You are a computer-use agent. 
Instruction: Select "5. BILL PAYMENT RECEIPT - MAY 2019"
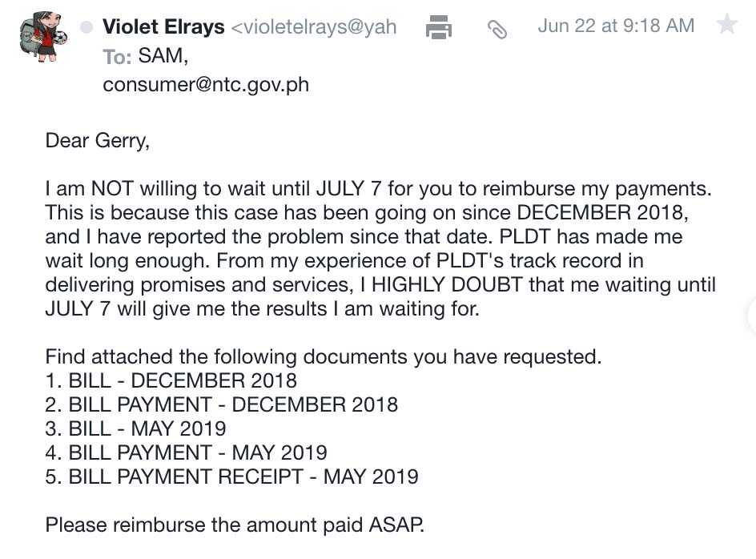coord(231,477)
